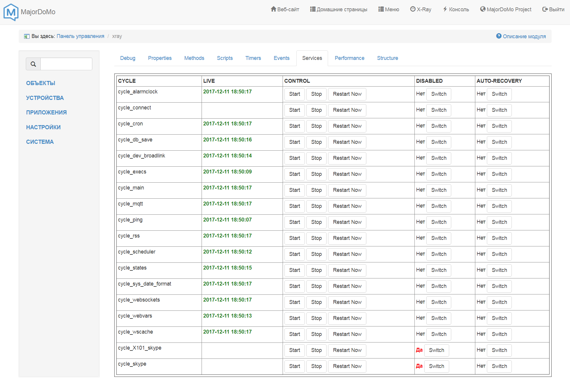Toggle Auto-recovery Switch for cycle_main
This screenshot has height=392, width=570.
(499, 190)
